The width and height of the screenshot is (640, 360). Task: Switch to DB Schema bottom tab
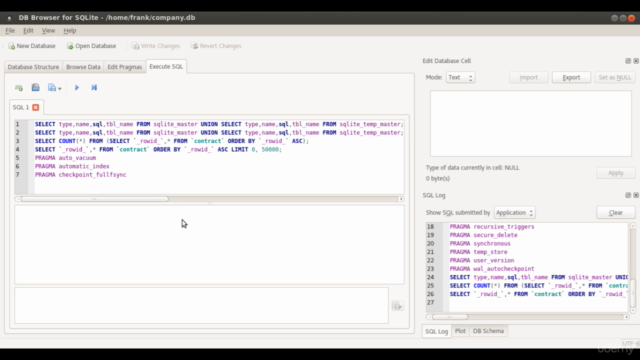coord(488,331)
